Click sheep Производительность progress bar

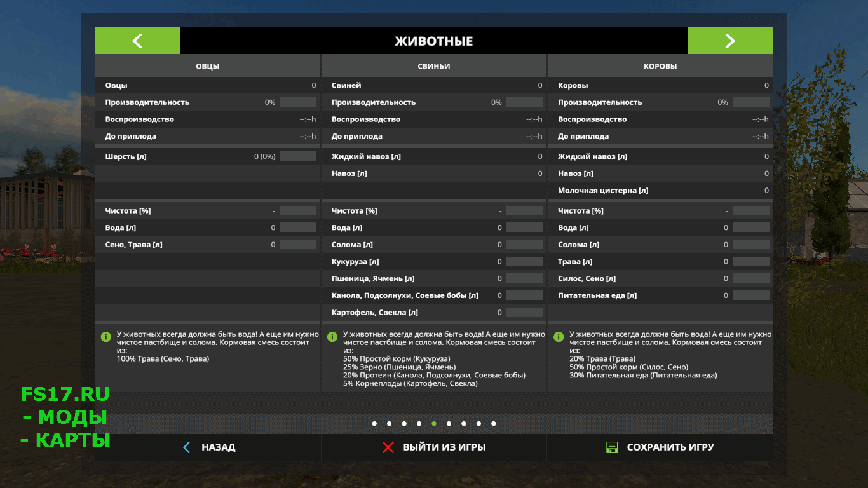(298, 102)
